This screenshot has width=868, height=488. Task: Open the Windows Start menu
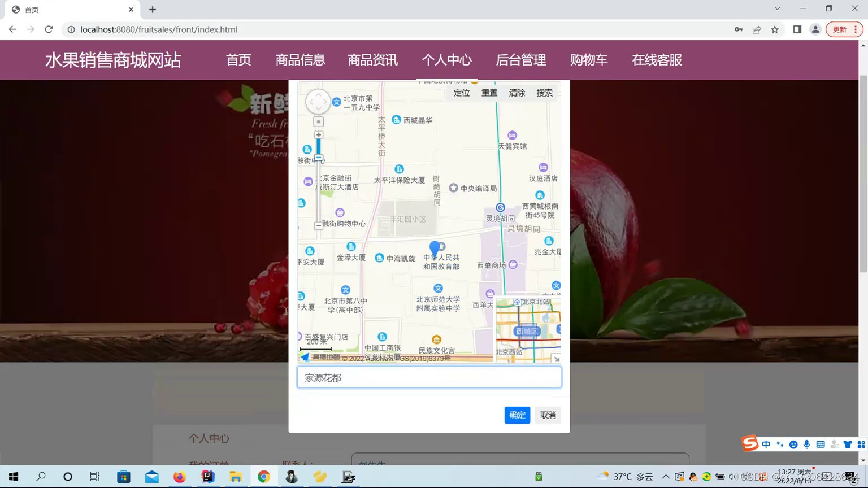14,477
